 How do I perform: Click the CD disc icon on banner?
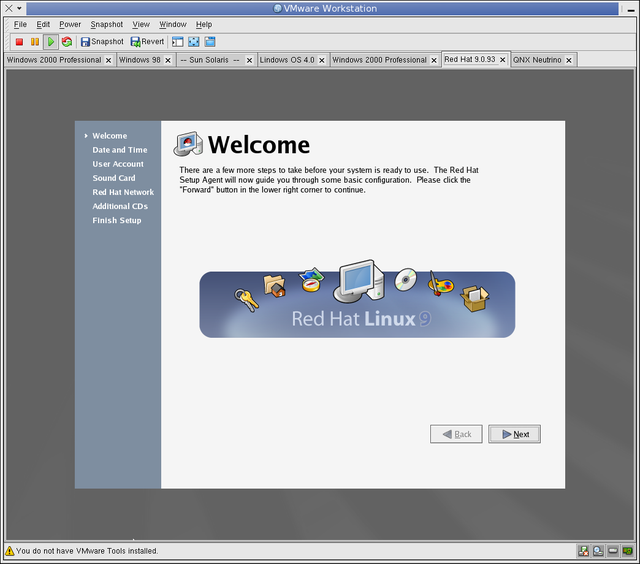405,280
